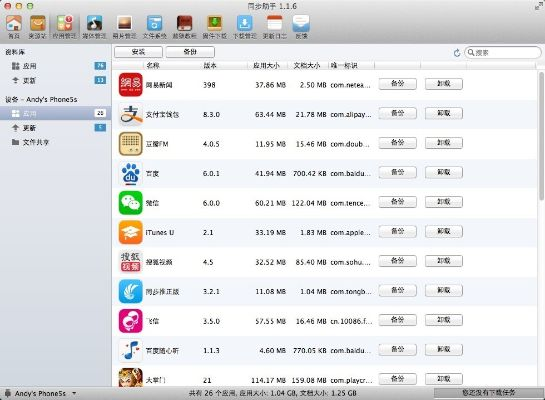
Task: Click the 飞信 Fetion app icon
Action: point(130,321)
